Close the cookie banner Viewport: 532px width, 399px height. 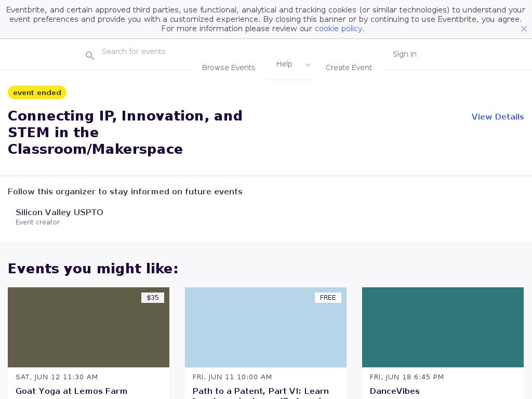point(524,29)
